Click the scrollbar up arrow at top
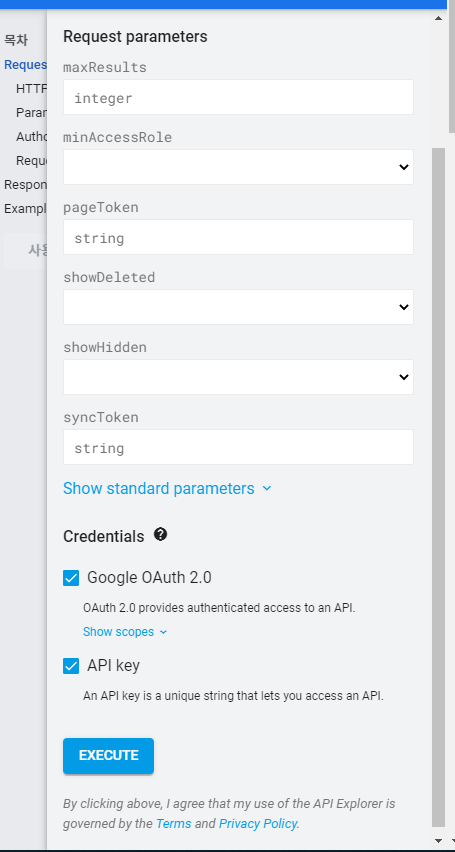This screenshot has height=852, width=455. [438, 18]
